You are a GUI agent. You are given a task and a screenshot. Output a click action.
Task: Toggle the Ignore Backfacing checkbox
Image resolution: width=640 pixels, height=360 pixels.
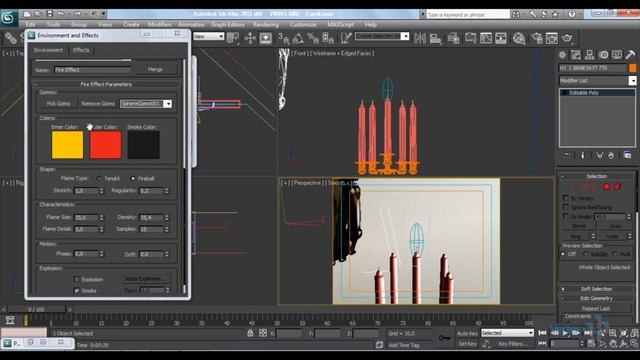tap(566, 207)
